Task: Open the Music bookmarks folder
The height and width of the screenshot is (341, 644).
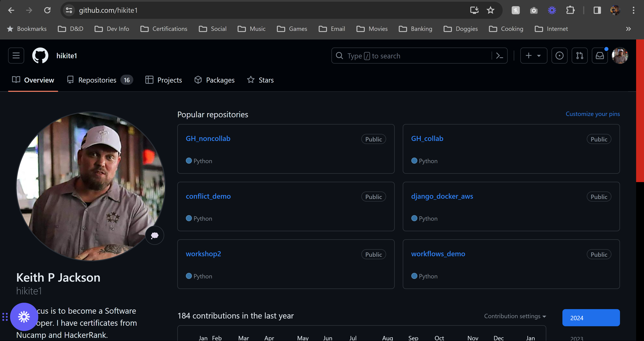Action: pos(251,29)
